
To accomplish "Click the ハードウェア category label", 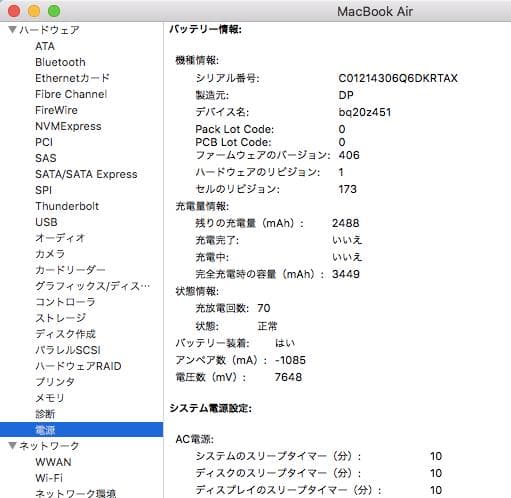I will (x=49, y=30).
